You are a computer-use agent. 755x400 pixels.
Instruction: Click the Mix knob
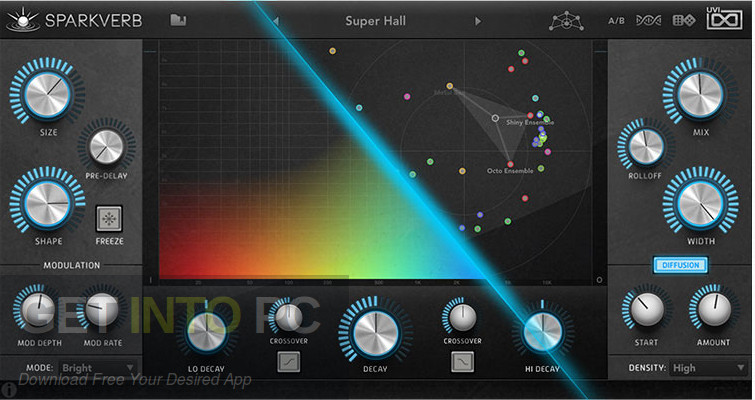(700, 94)
